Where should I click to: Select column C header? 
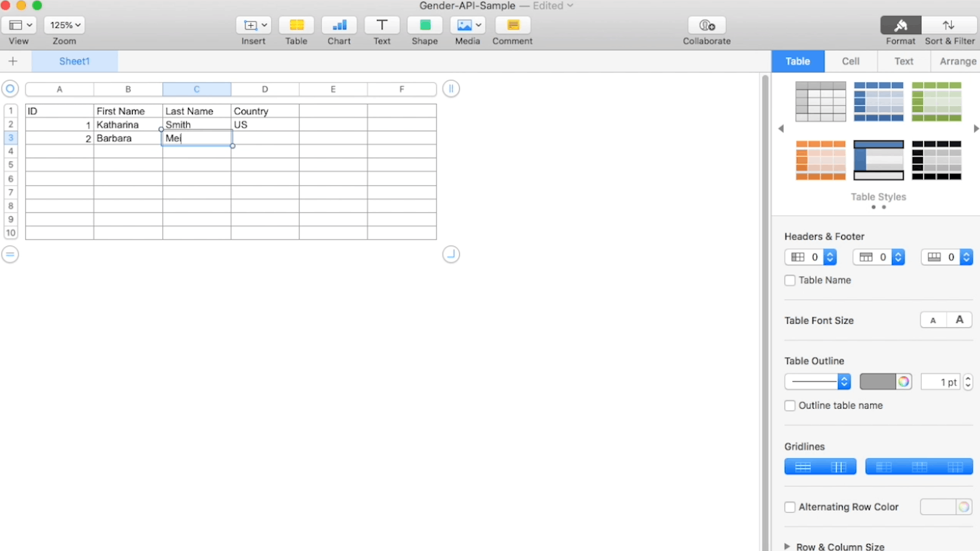(197, 89)
